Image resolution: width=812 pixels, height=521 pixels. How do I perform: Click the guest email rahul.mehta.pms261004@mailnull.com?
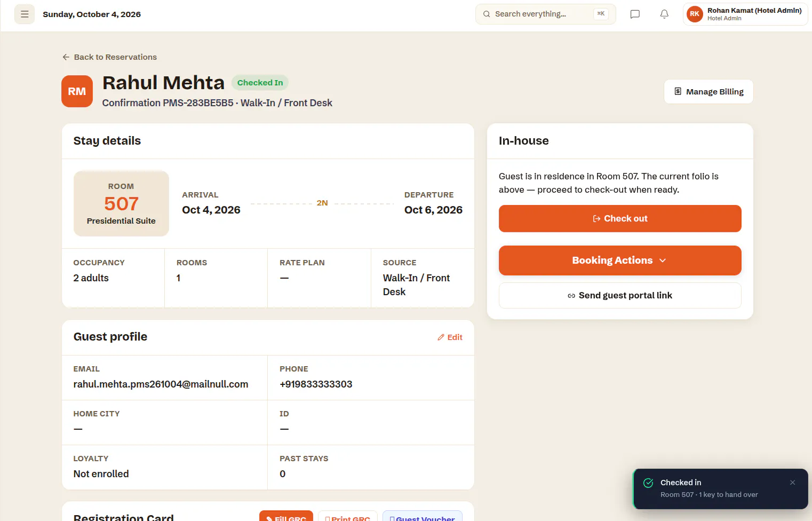pyautogui.click(x=161, y=384)
